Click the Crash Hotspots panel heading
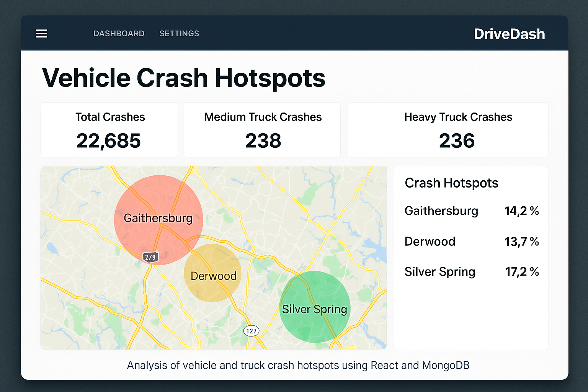The height and width of the screenshot is (392, 588). [452, 183]
